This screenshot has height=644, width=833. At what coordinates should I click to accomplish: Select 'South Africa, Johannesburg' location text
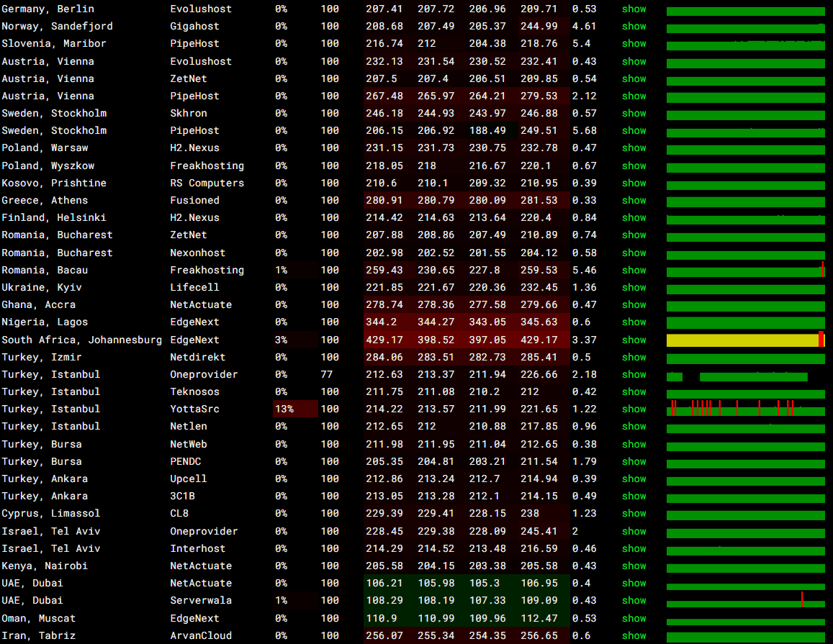point(82,340)
